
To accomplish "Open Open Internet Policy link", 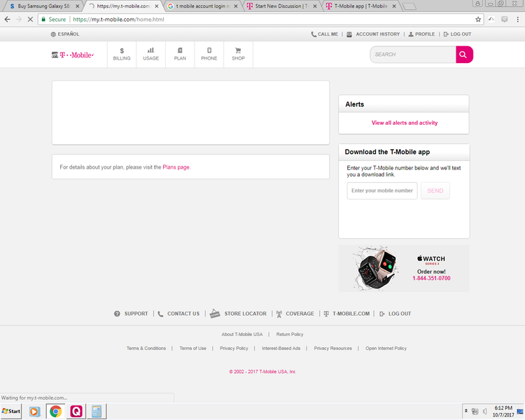I will (x=386, y=349).
